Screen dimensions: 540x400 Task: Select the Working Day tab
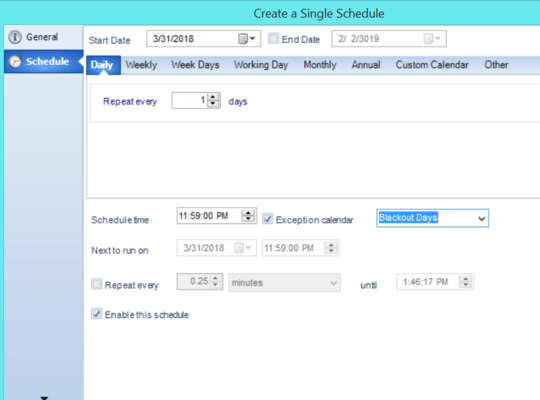(x=261, y=65)
